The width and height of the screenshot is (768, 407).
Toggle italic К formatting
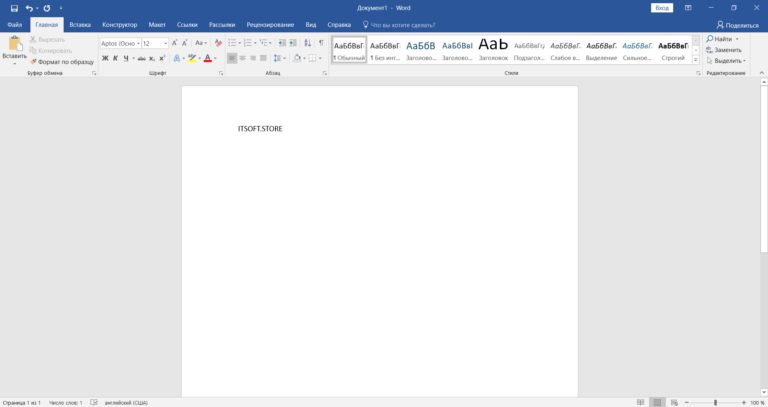[116, 58]
